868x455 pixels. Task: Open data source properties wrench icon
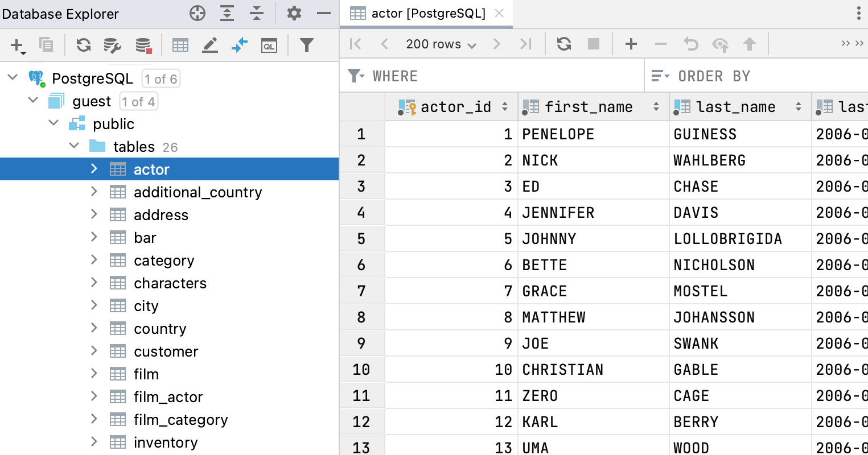[112, 45]
